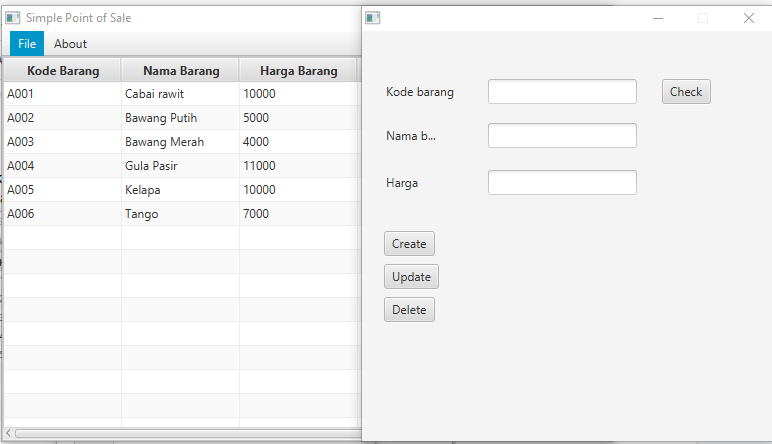Open the About menu
The image size is (772, 444).
coord(70,44)
